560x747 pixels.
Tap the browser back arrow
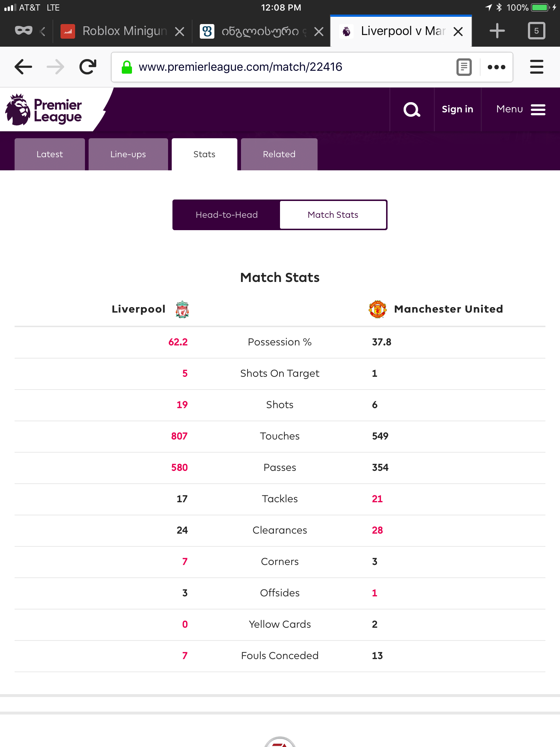coord(23,67)
